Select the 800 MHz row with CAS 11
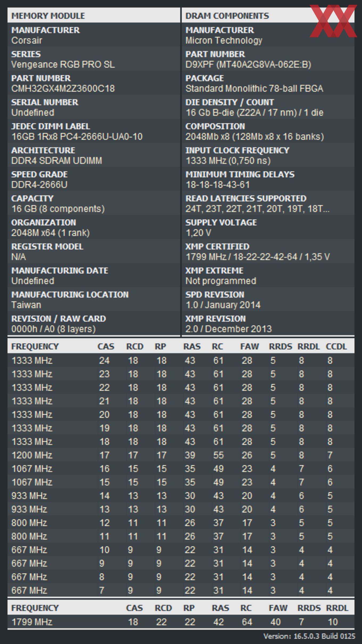 tap(181, 536)
